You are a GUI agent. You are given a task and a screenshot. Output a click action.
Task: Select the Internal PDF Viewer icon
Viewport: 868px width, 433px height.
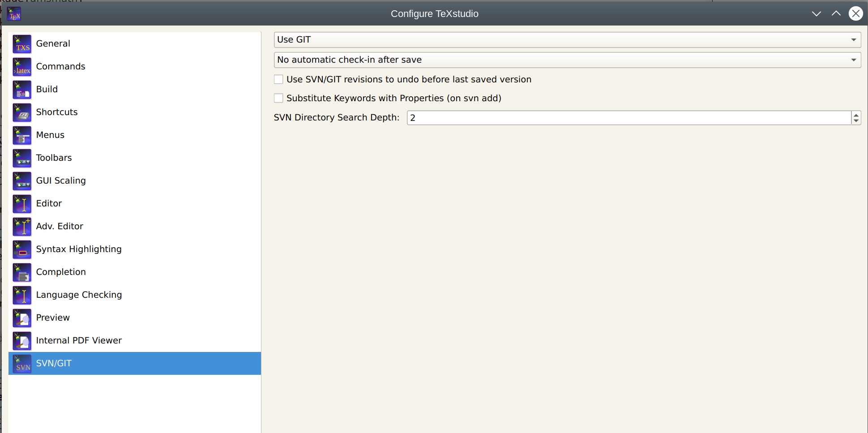click(22, 341)
